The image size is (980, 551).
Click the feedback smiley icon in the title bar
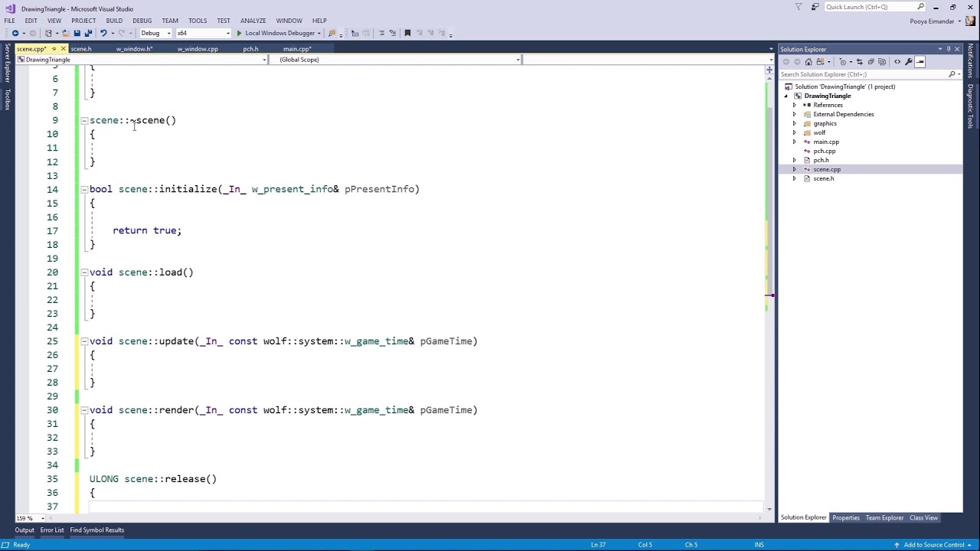(x=815, y=7)
